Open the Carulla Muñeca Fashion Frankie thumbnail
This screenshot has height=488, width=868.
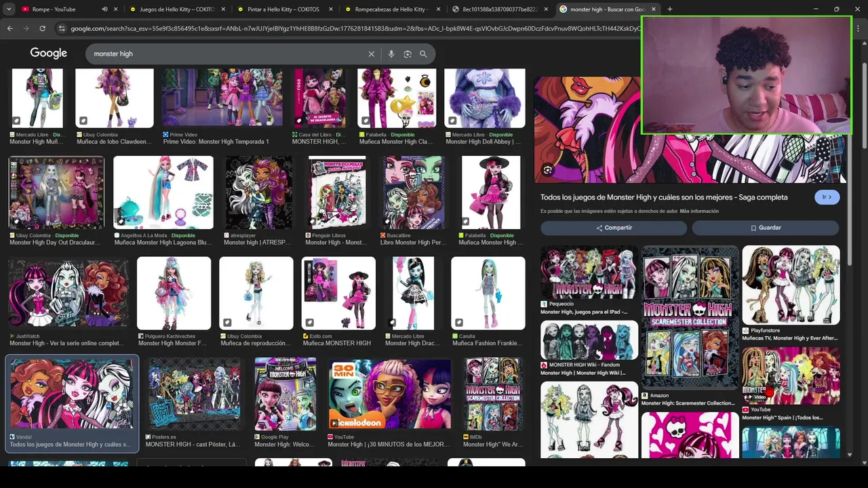[x=488, y=293]
